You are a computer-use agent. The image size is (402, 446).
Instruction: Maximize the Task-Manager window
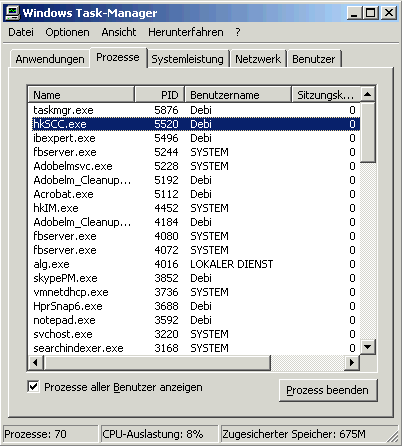pos(370,13)
